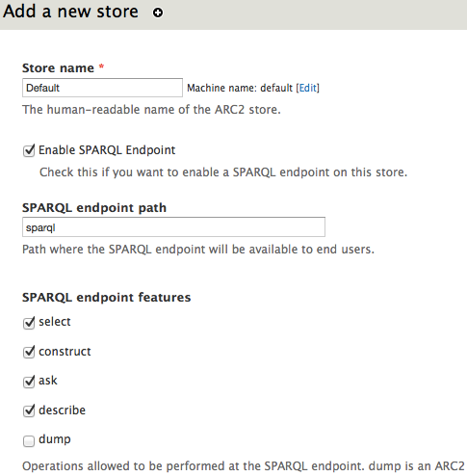This screenshot has width=467, height=476.
Task: Click the dump label text
Action: (55, 439)
